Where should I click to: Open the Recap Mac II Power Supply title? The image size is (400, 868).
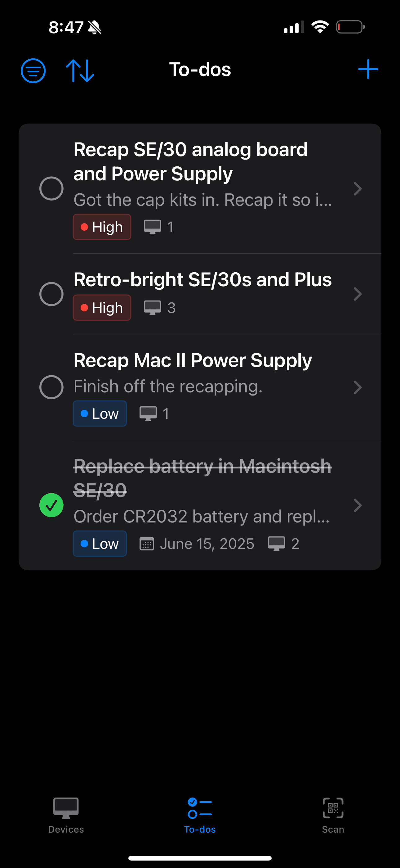pyautogui.click(x=193, y=360)
